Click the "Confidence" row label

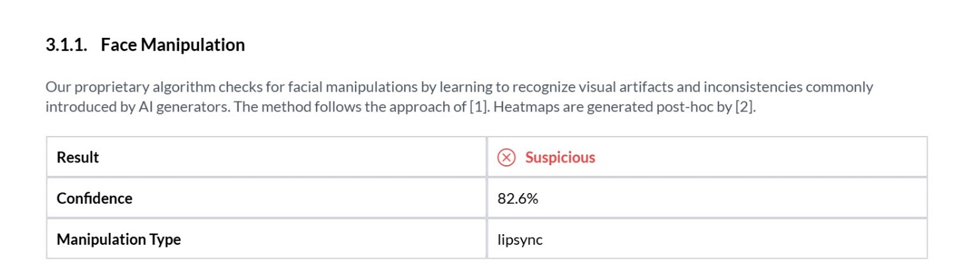pos(94,198)
